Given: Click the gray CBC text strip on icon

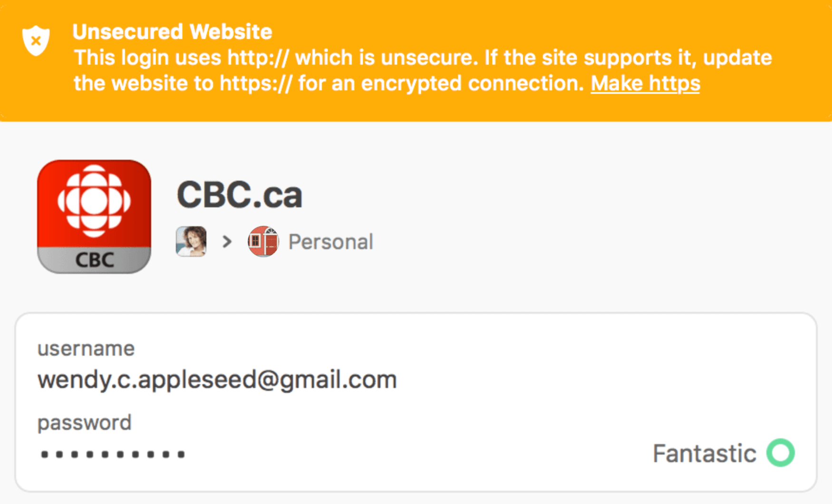Looking at the screenshot, I should (94, 260).
